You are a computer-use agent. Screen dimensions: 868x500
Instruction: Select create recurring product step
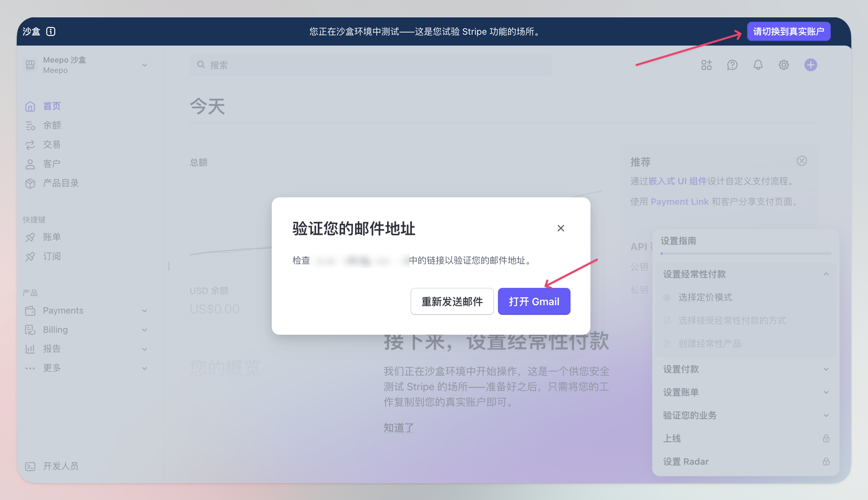(x=710, y=343)
